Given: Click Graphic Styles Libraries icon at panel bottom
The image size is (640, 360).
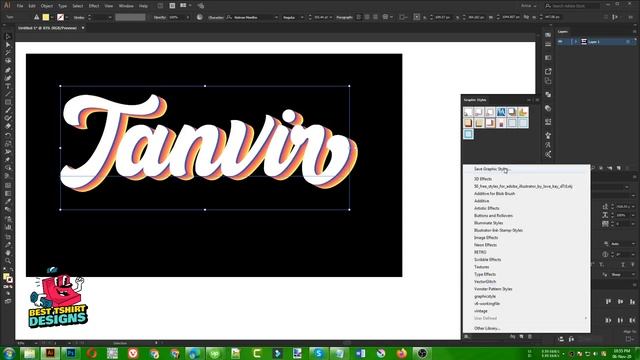Looking at the screenshot, I should point(466,336).
